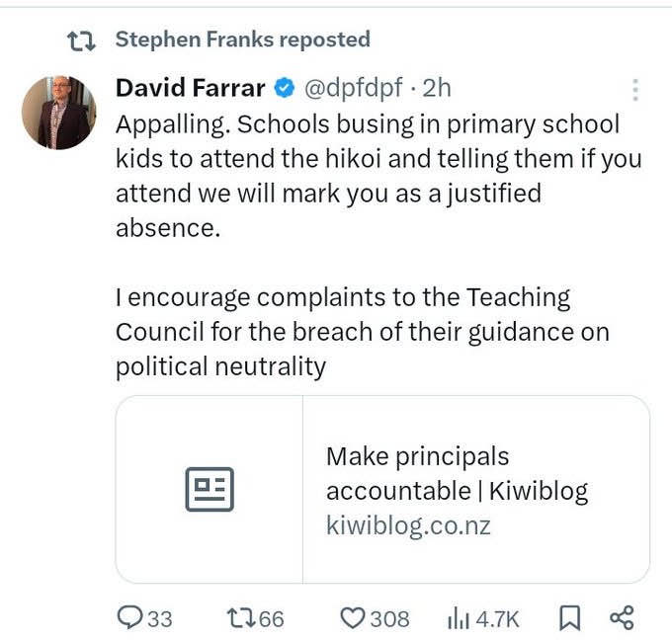Click the article icon in the link card
Screen dimensions: 672x642
coord(210,489)
